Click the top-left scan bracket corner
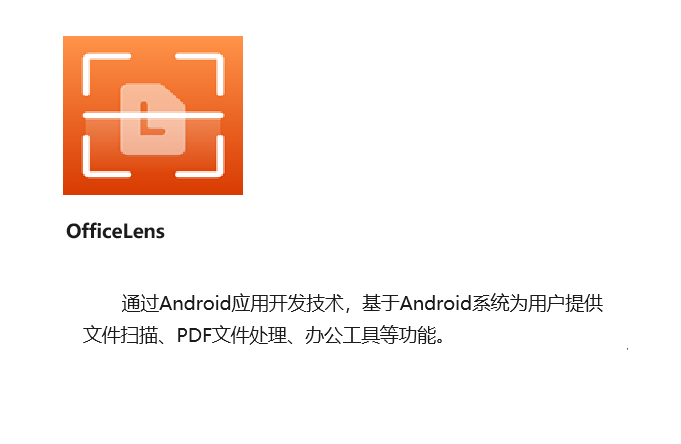Viewport: 681px width, 444px height. 107,74
